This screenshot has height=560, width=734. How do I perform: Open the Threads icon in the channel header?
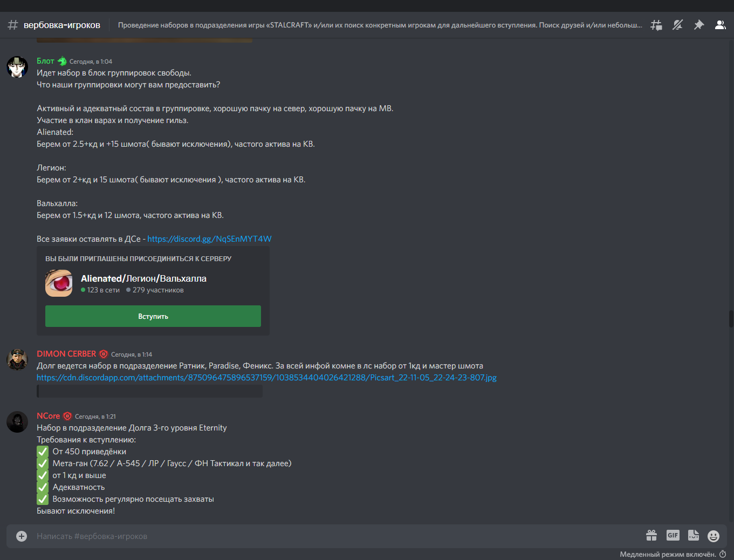[x=656, y=25]
